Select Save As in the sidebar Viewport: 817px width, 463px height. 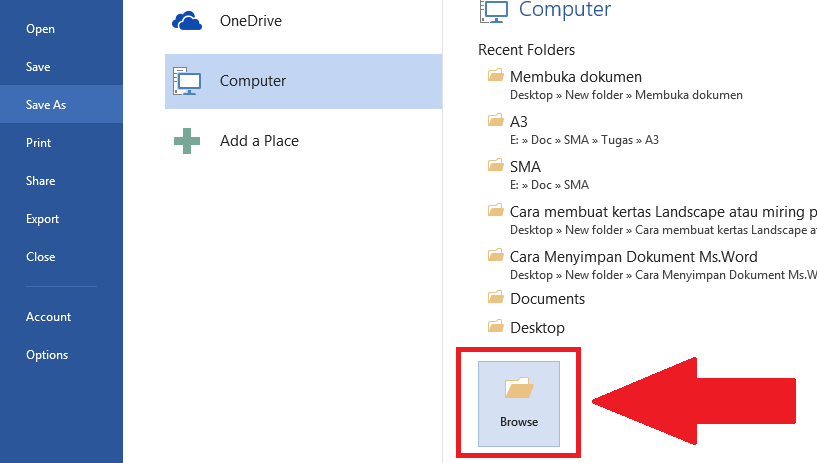[61, 105]
